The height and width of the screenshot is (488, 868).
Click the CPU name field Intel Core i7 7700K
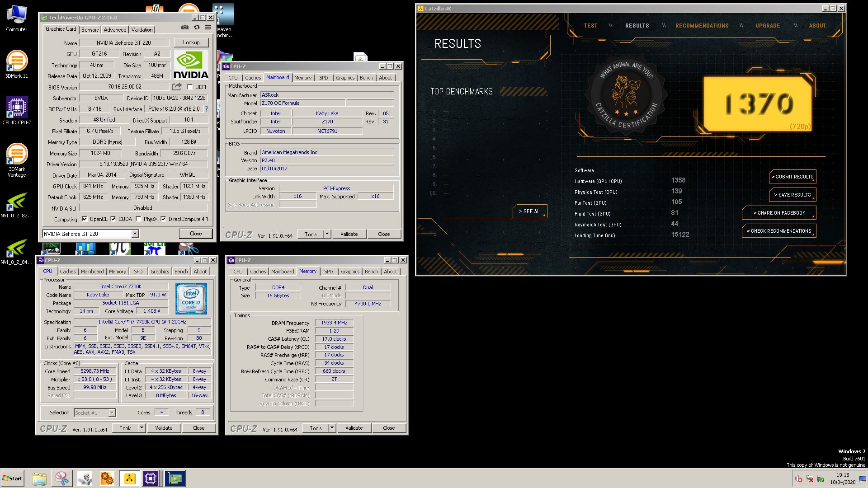click(x=121, y=286)
